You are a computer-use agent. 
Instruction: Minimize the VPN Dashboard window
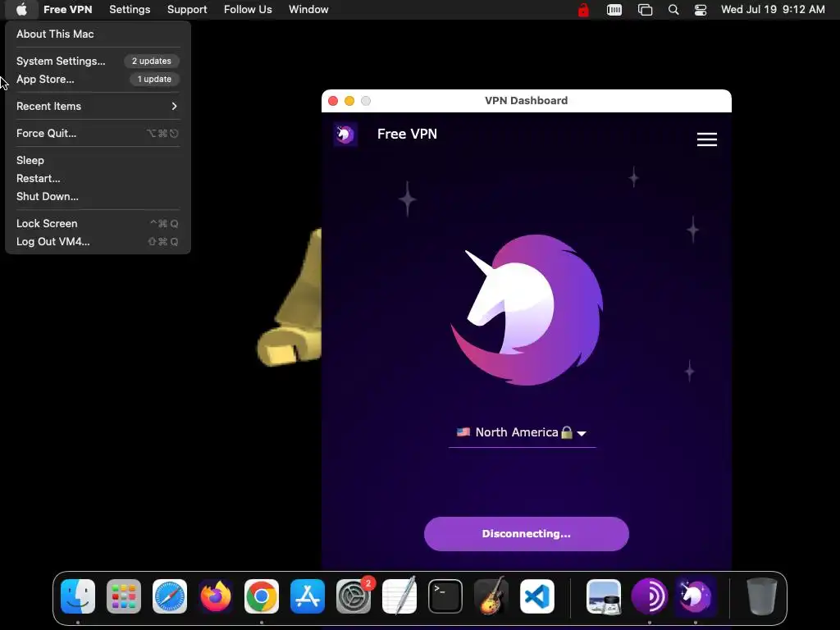349,101
